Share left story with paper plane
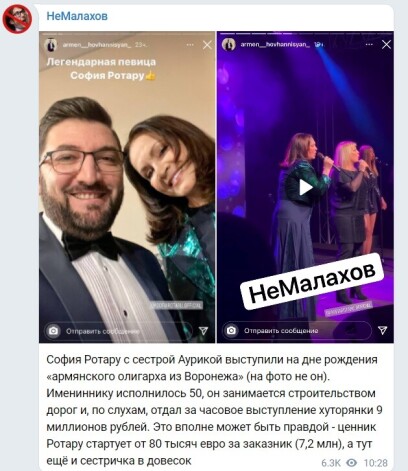This screenshot has width=408, height=471. pos(203,330)
